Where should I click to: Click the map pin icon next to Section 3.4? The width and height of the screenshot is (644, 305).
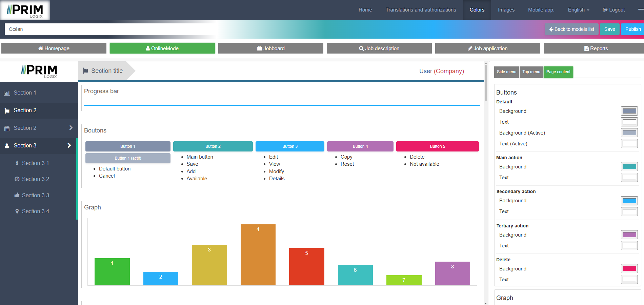(17, 211)
